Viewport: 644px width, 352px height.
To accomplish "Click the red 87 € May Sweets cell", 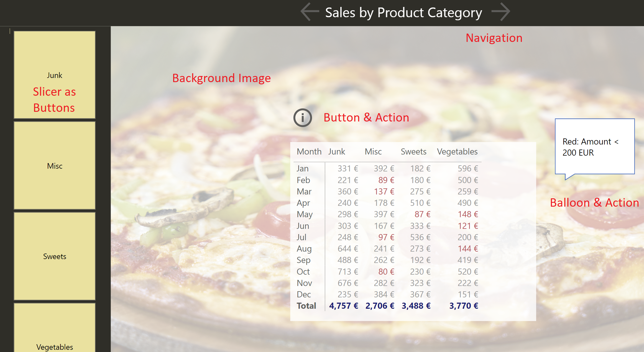I will click(422, 214).
